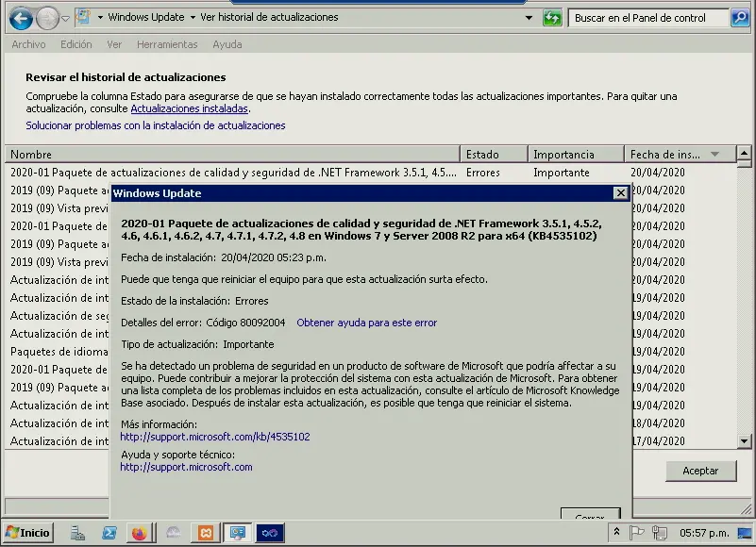Open the recent pages dropdown beside Forward
756x547 pixels.
coord(65,19)
